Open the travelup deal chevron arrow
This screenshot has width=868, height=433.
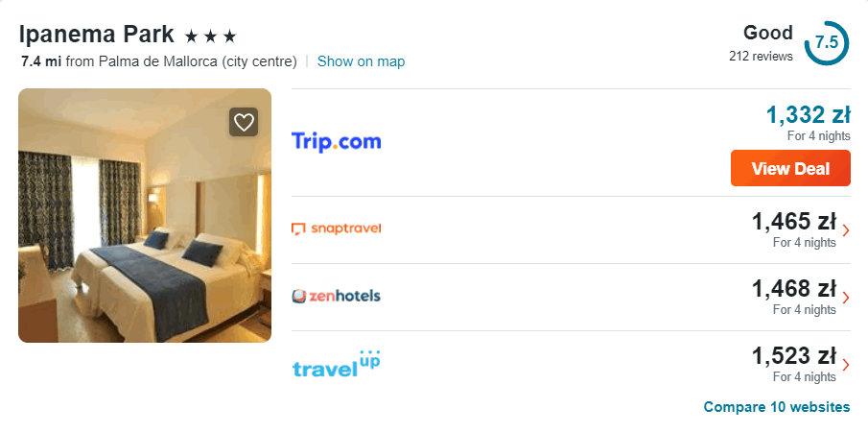coord(845,365)
